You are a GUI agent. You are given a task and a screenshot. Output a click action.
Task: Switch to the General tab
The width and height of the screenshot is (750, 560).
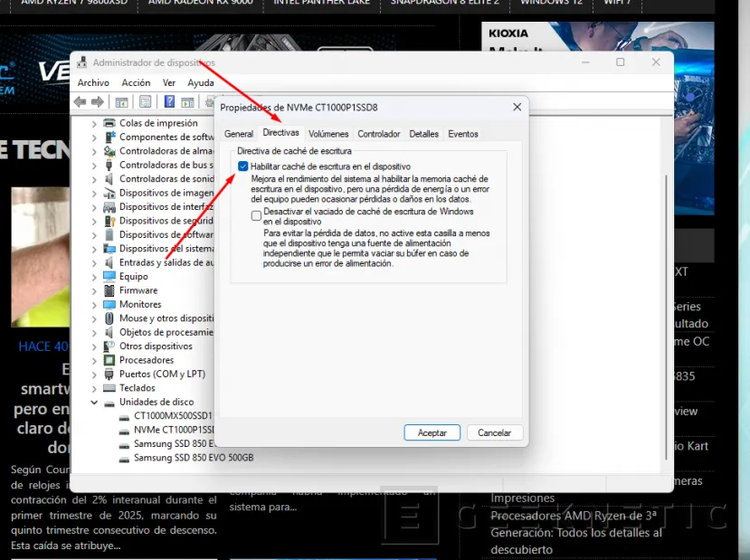pos(239,134)
